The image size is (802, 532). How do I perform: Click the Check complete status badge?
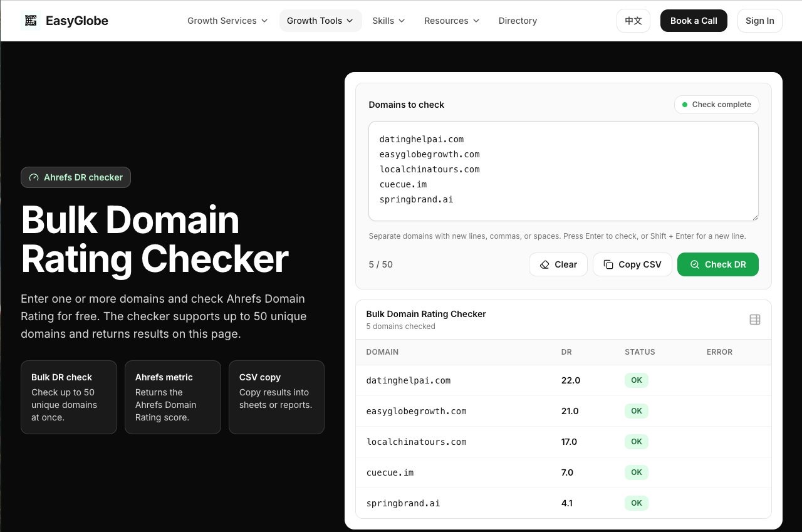717,105
